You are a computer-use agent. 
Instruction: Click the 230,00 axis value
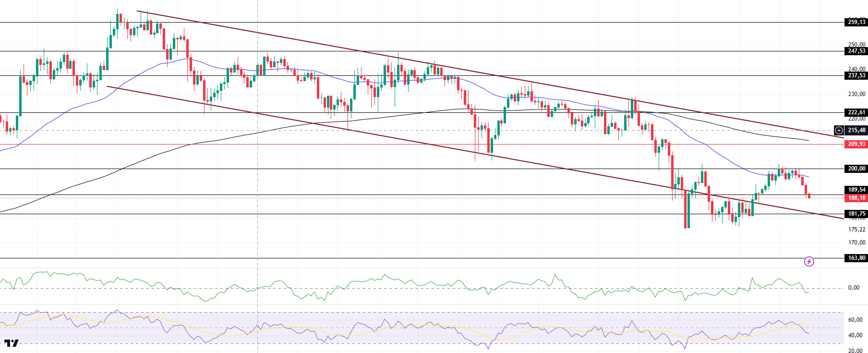[x=856, y=94]
